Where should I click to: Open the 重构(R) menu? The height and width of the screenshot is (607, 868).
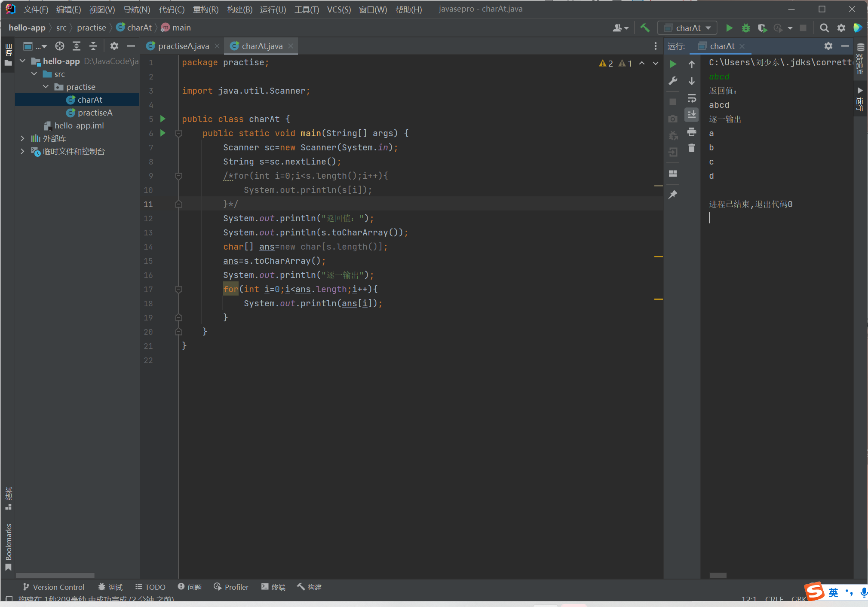pos(205,9)
